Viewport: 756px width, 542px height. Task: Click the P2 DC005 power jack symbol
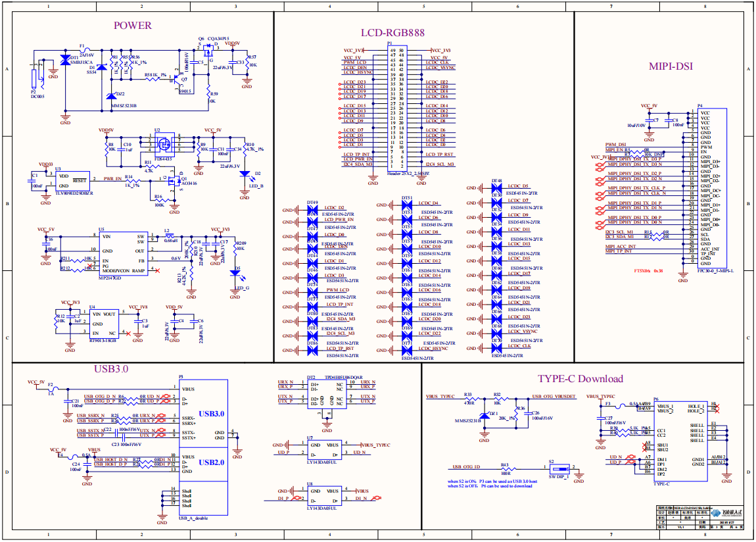35,78
